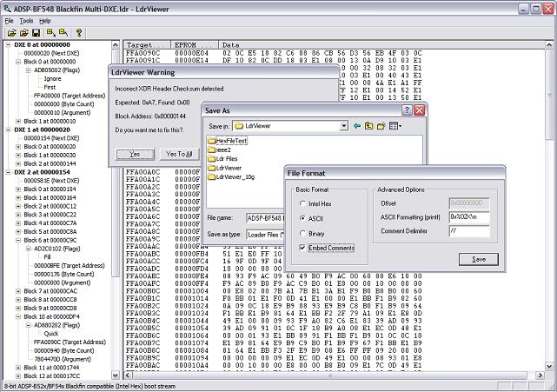The height and width of the screenshot is (392, 557).
Task: Select the ASCII radio button
Action: point(302,218)
